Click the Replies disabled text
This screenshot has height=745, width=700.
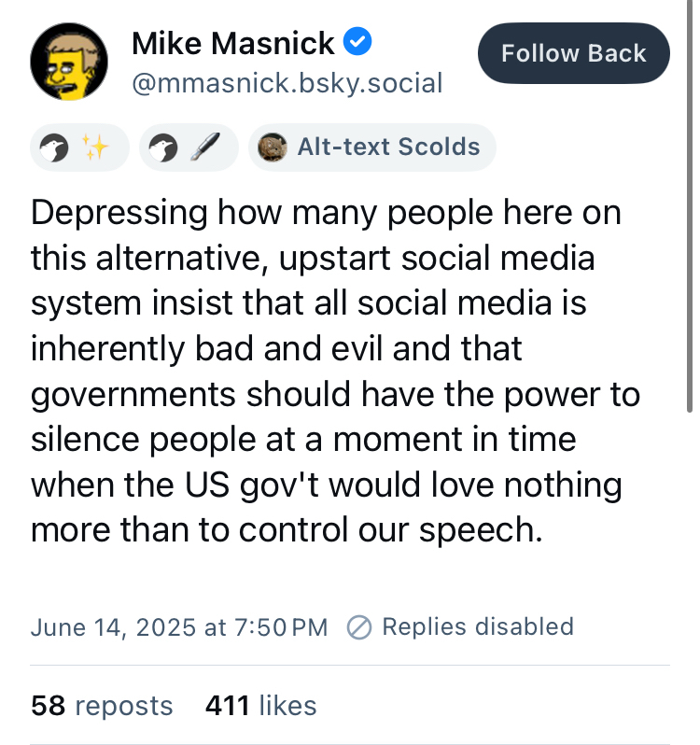pos(478,626)
